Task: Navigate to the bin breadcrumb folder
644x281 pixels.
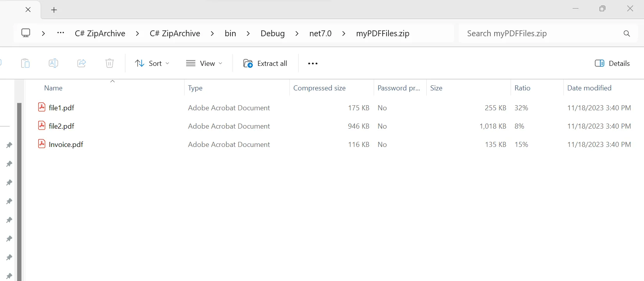Action: 230,34
